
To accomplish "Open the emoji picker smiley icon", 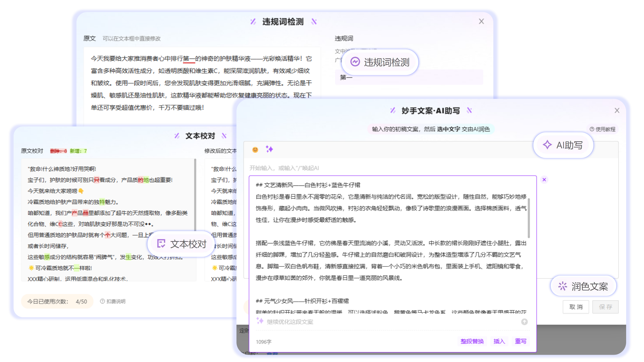I will click(255, 150).
